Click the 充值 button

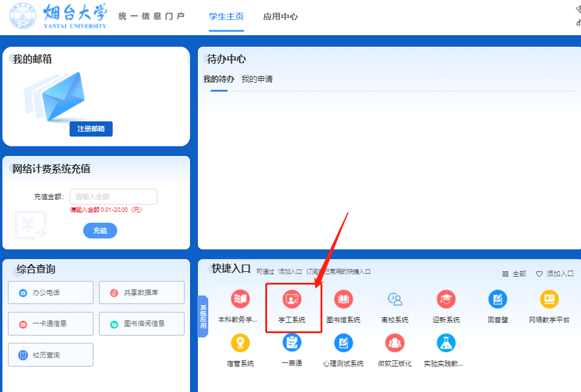point(100,231)
